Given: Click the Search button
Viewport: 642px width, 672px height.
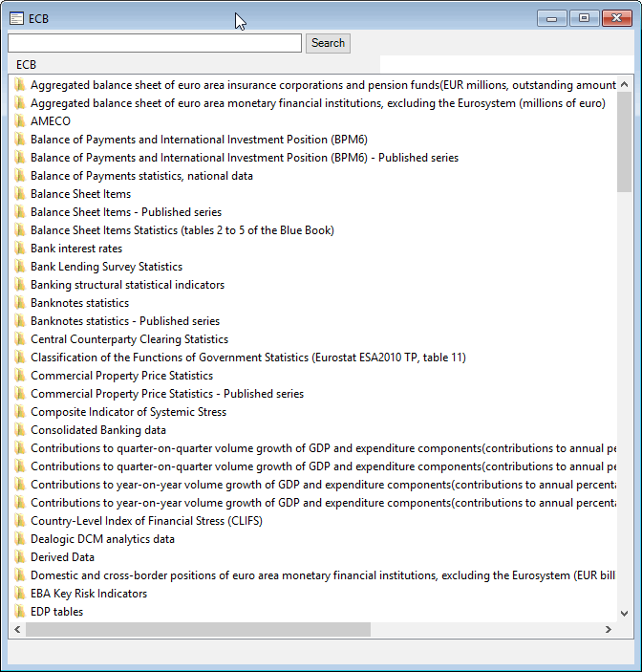Looking at the screenshot, I should [328, 43].
